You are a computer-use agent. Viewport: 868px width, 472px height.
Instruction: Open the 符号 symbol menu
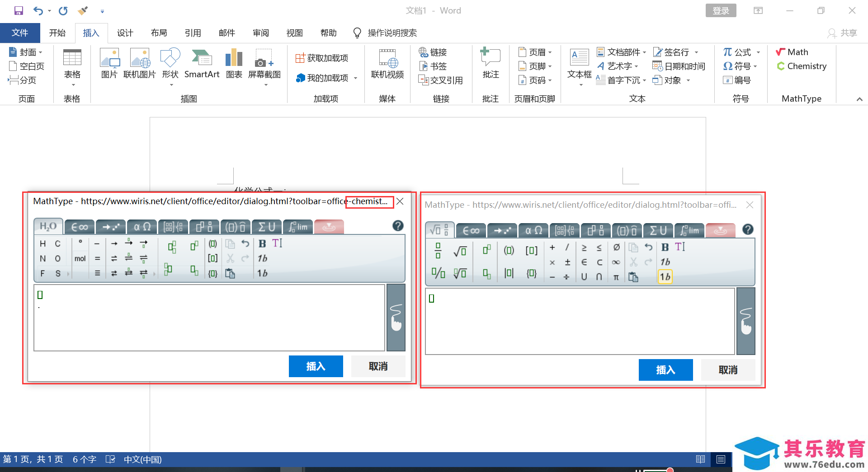(740, 66)
